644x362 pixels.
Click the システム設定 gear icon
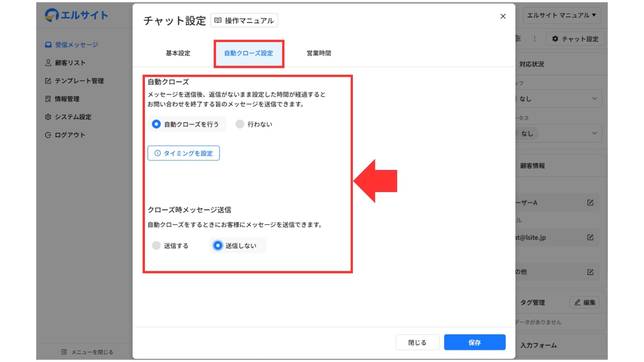coord(48,117)
